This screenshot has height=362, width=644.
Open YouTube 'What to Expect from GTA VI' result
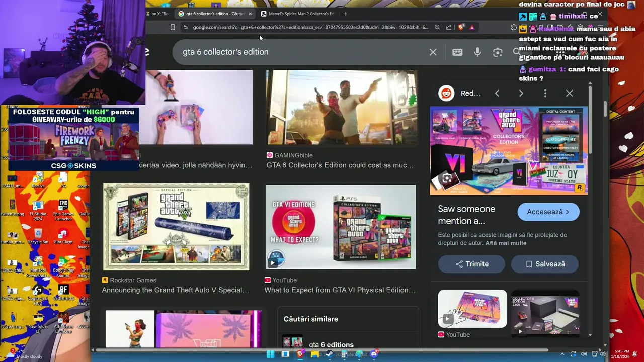pyautogui.click(x=340, y=290)
